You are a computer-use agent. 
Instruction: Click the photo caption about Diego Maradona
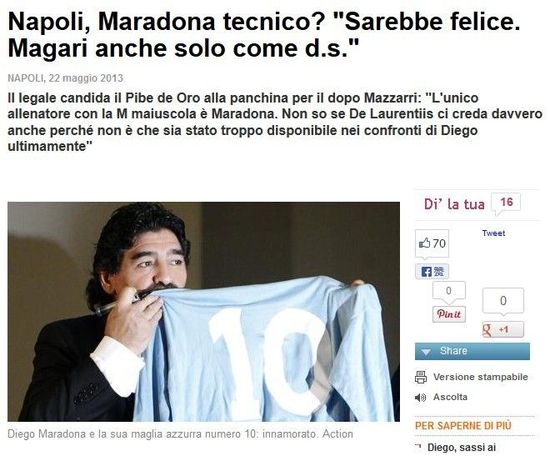coord(180,434)
